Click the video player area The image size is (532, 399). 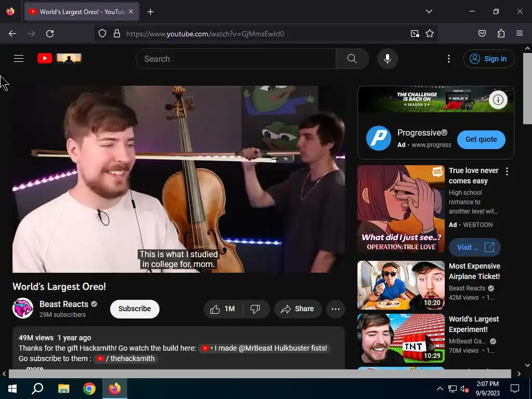pyautogui.click(x=179, y=179)
